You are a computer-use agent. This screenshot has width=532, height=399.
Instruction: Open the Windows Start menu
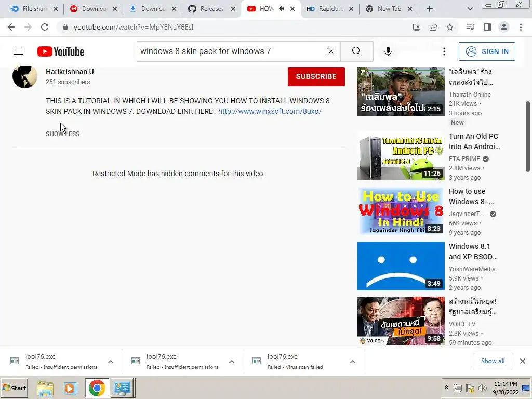[x=14, y=388]
